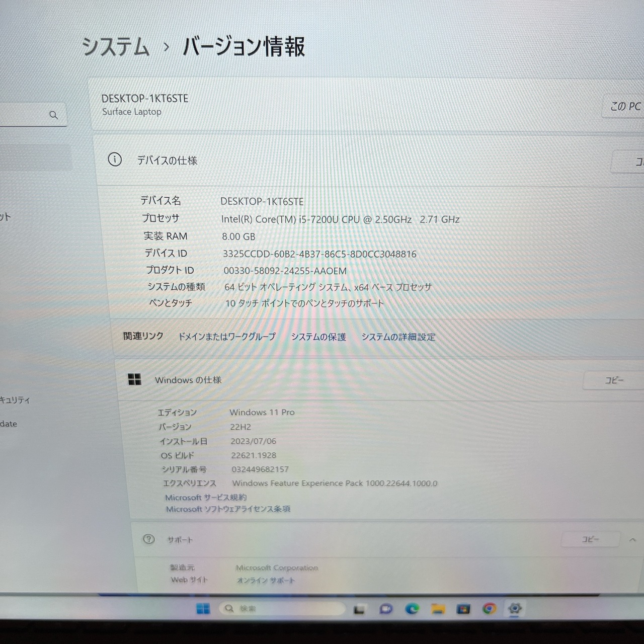644x644 pixels.
Task: Launch Microsoft Edge from the taskbar
Action: pos(412,609)
